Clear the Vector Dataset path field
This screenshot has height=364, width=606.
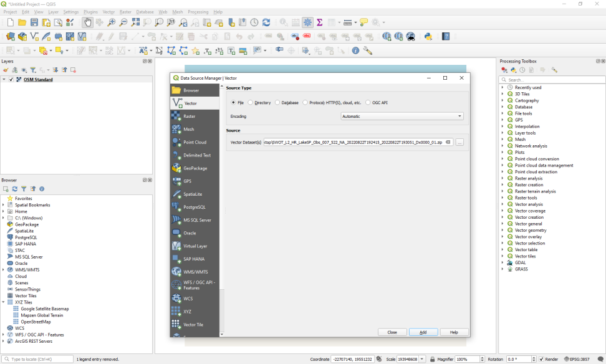pyautogui.click(x=448, y=142)
